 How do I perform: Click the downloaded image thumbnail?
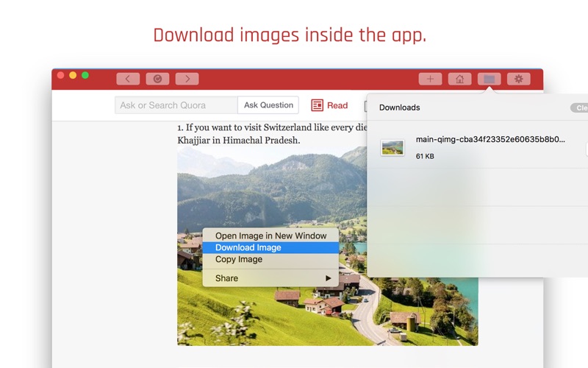tap(392, 148)
